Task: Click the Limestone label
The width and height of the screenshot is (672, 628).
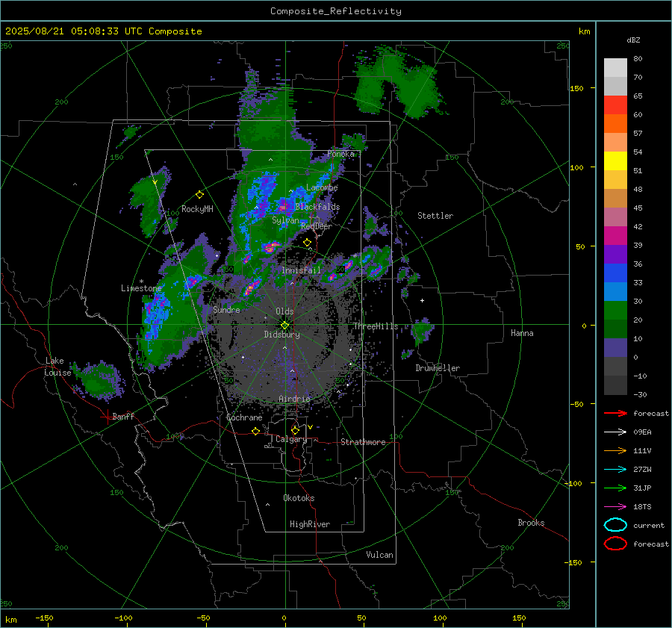Action: click(x=141, y=288)
